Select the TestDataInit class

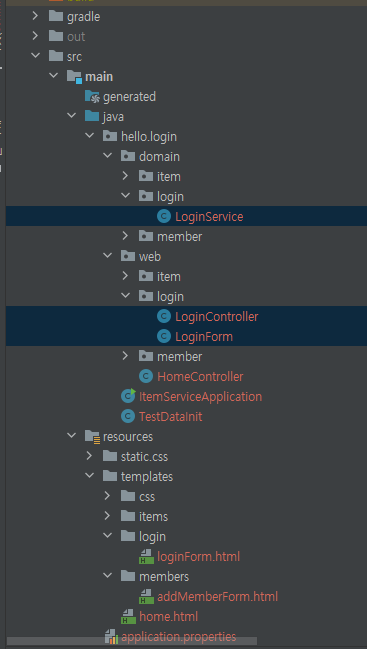171,416
